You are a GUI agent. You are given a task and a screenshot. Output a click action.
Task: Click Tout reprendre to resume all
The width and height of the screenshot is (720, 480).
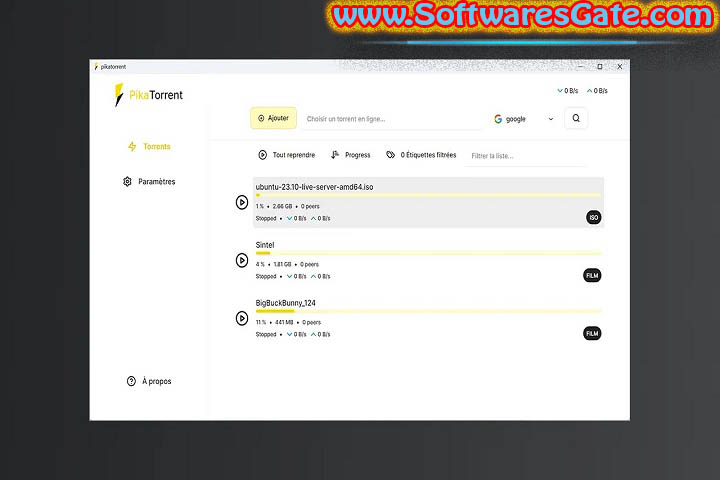pos(287,155)
